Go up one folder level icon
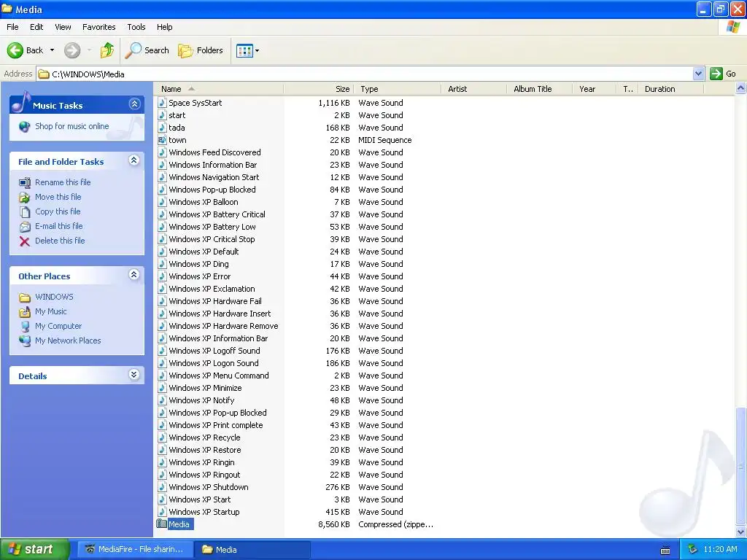 (x=107, y=50)
